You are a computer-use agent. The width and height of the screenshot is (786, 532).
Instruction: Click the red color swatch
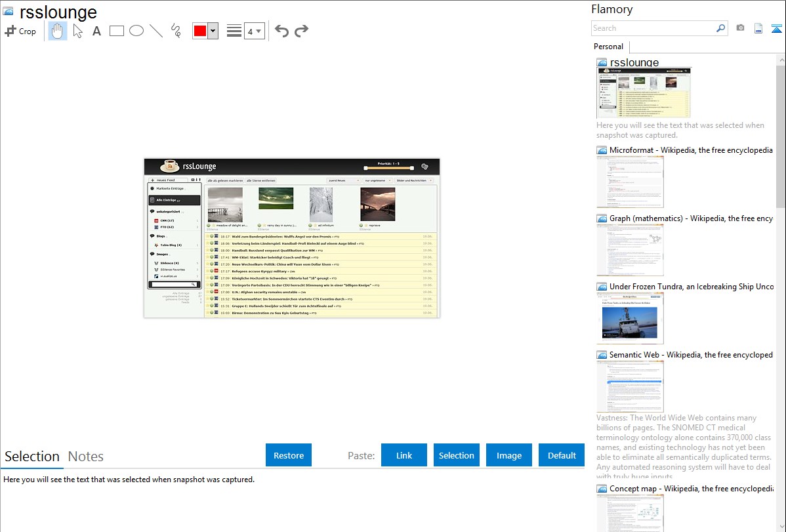click(199, 31)
